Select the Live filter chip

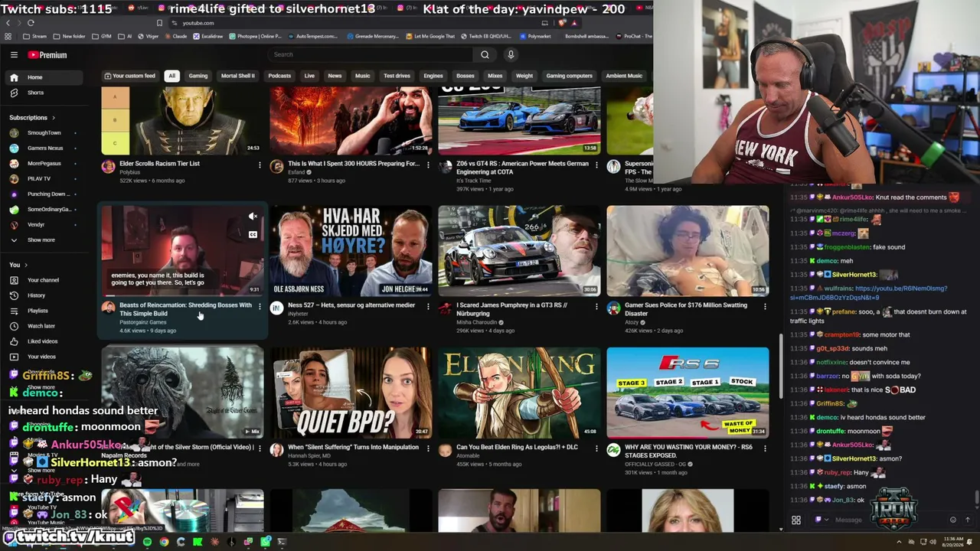coord(309,76)
